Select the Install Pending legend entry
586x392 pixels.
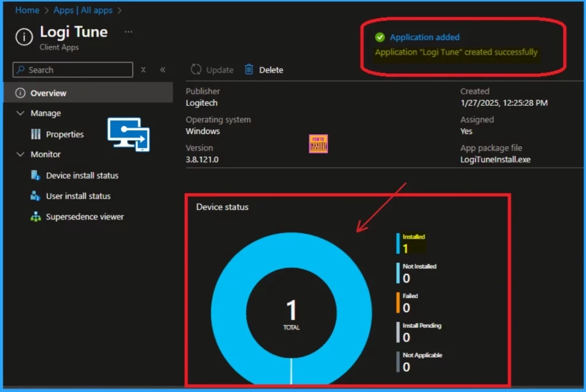pyautogui.click(x=419, y=332)
